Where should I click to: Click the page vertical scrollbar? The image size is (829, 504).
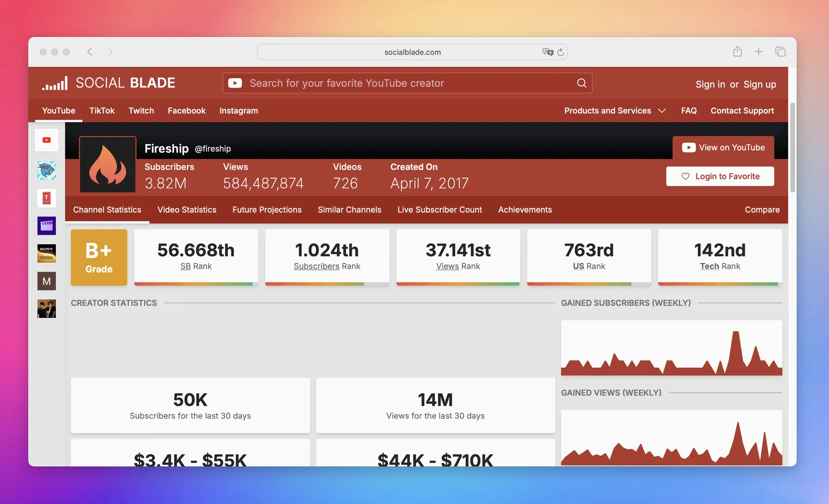click(793, 147)
